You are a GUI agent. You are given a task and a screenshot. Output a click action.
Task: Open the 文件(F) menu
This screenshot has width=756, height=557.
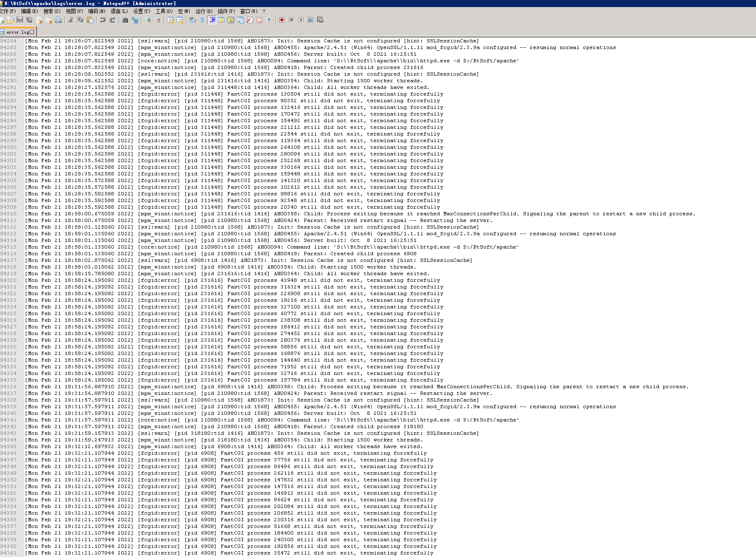[7, 11]
